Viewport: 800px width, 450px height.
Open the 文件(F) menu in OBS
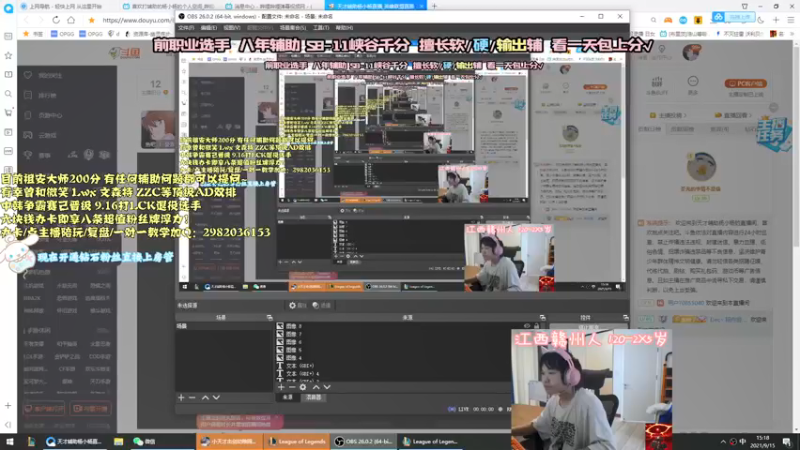186,28
